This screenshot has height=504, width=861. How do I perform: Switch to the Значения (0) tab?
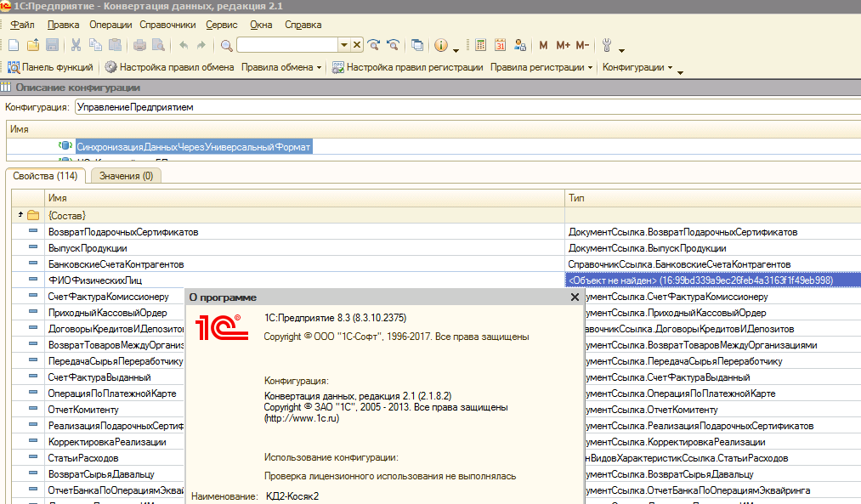126,176
